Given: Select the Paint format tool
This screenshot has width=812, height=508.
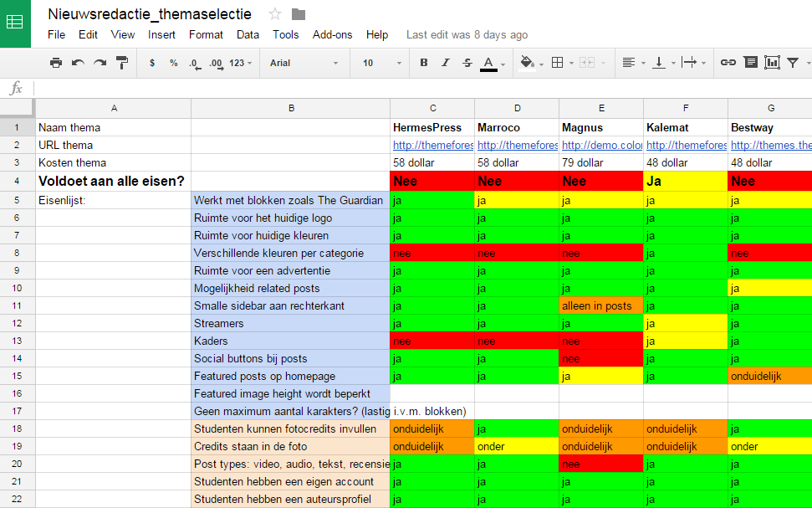Looking at the screenshot, I should point(122,63).
